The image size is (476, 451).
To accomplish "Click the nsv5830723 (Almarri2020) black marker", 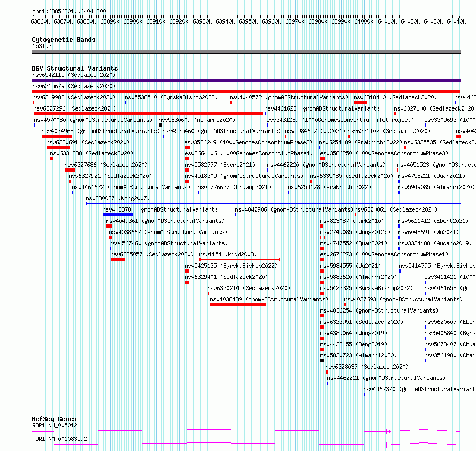I will click(x=322, y=361).
